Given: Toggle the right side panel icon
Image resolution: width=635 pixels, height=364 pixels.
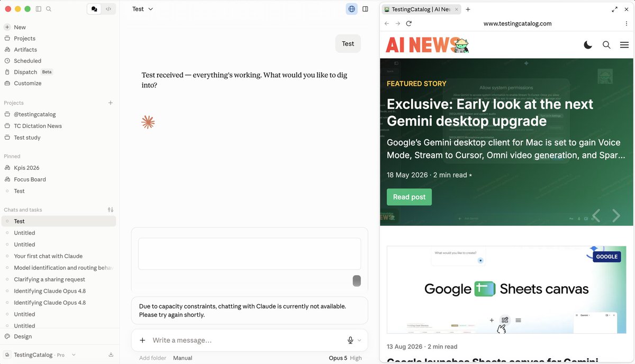Looking at the screenshot, I should pos(365,9).
